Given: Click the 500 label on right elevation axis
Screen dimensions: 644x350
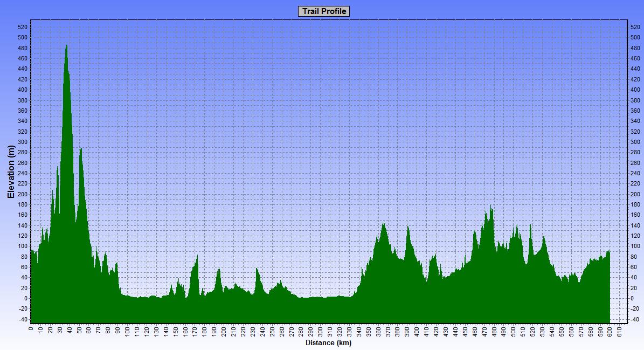Looking at the screenshot, I should 635,37.
